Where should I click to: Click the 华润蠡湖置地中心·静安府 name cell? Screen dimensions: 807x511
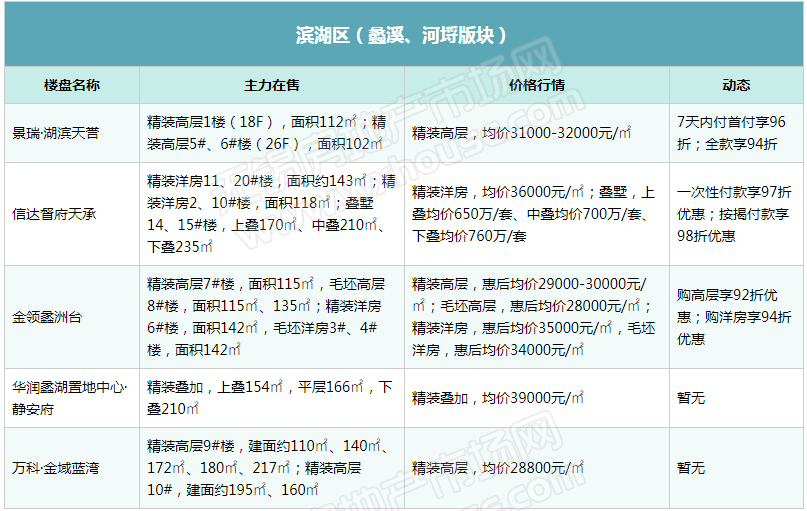click(x=70, y=398)
